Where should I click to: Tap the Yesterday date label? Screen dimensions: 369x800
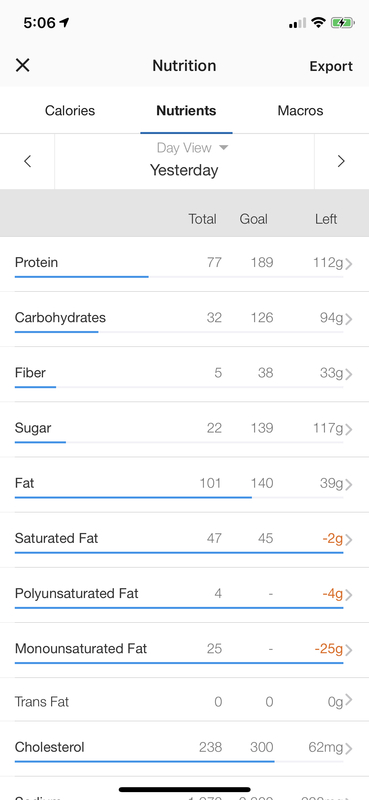[x=184, y=170]
